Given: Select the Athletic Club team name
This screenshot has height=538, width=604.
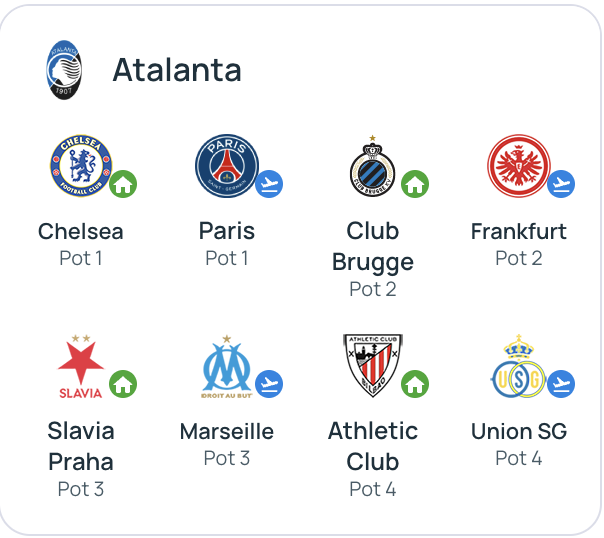Looking at the screenshot, I should [x=373, y=446].
